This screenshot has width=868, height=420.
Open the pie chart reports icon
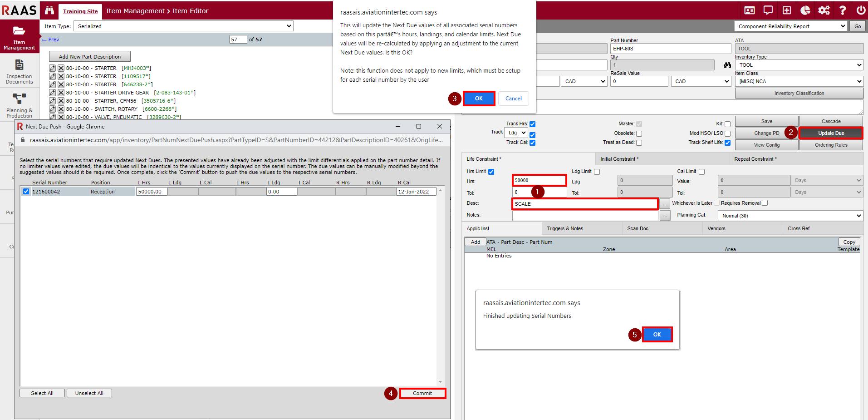coord(805,10)
